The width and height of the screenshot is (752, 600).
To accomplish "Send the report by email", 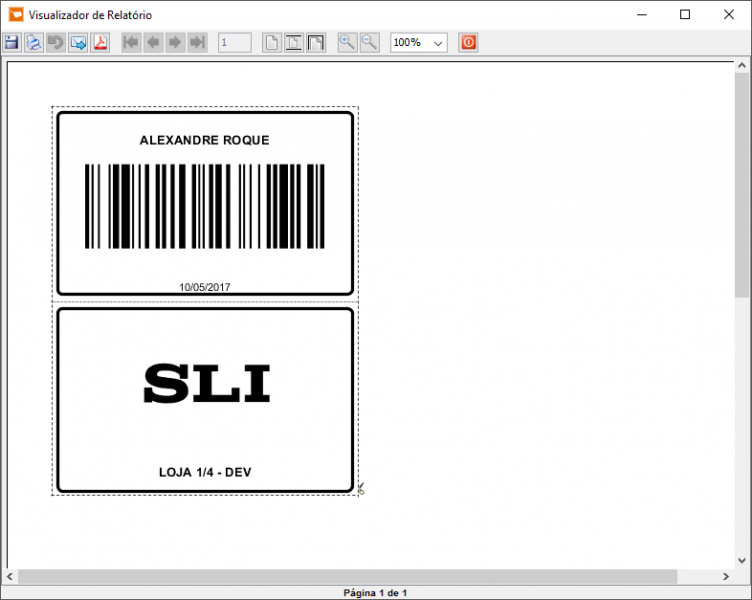I will click(x=78, y=43).
